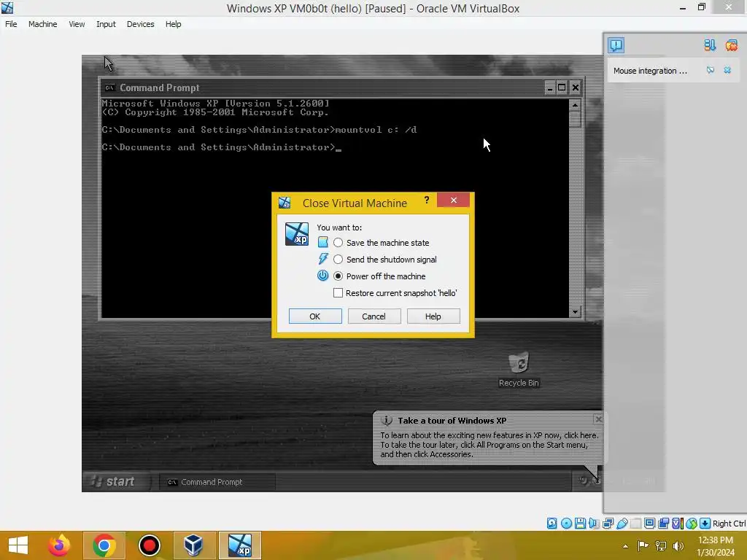Image resolution: width=747 pixels, height=560 pixels.
Task: Click the XP start button in the guest
Action: pos(116,481)
